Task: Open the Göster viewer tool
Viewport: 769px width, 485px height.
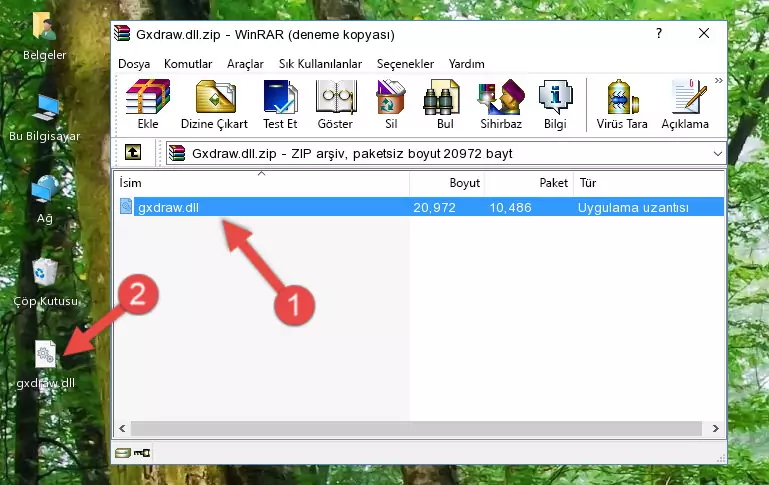Action: 335,104
